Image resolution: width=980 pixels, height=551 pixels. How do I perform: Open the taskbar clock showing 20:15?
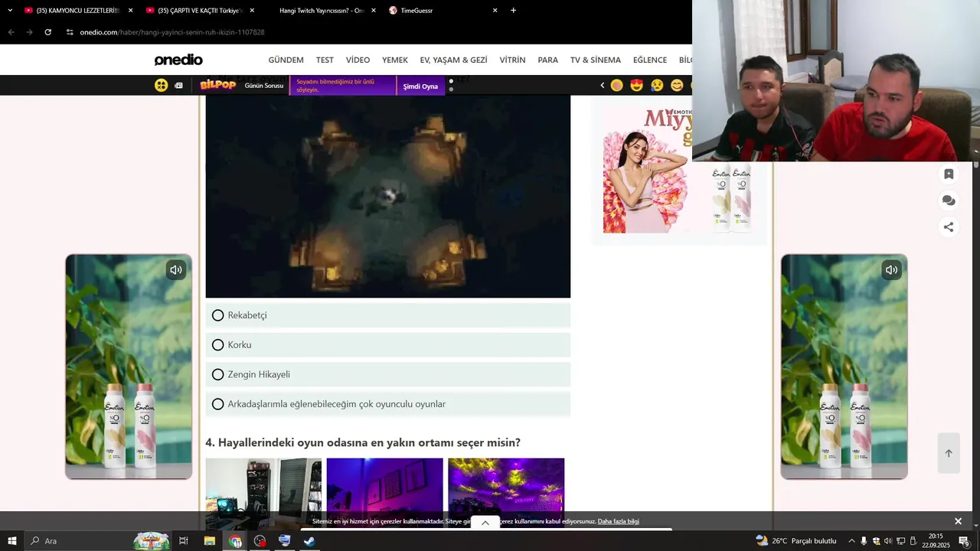coord(936,541)
